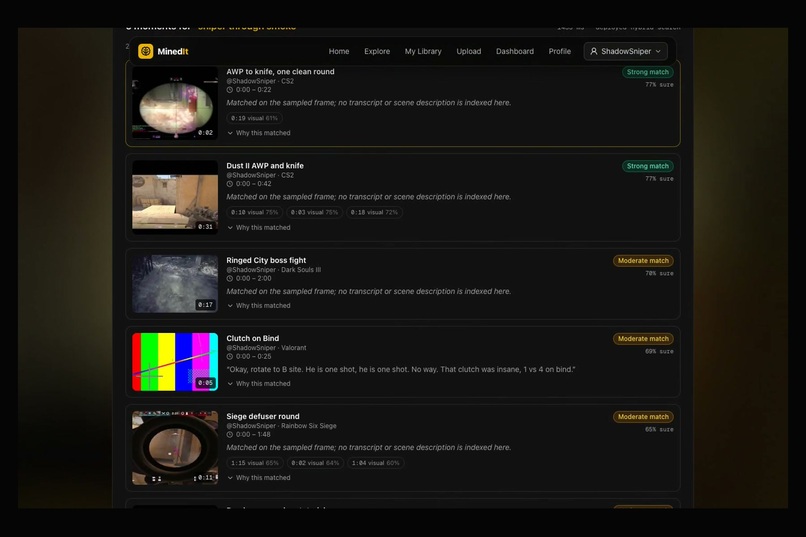Expand 'Why this matched' for Siege defuser round

click(x=259, y=478)
